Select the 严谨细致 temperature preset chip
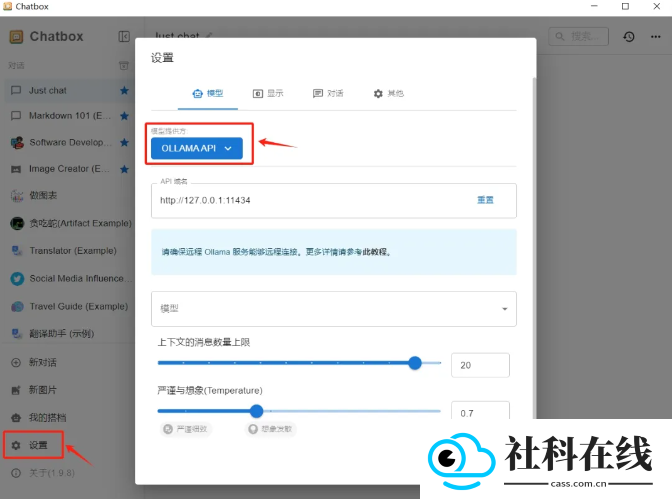672x499 pixels. 186,429
